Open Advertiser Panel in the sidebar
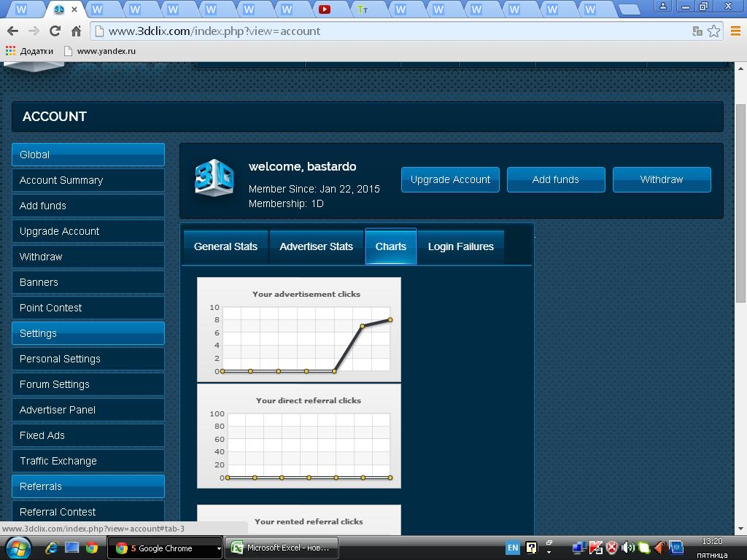 click(x=88, y=410)
